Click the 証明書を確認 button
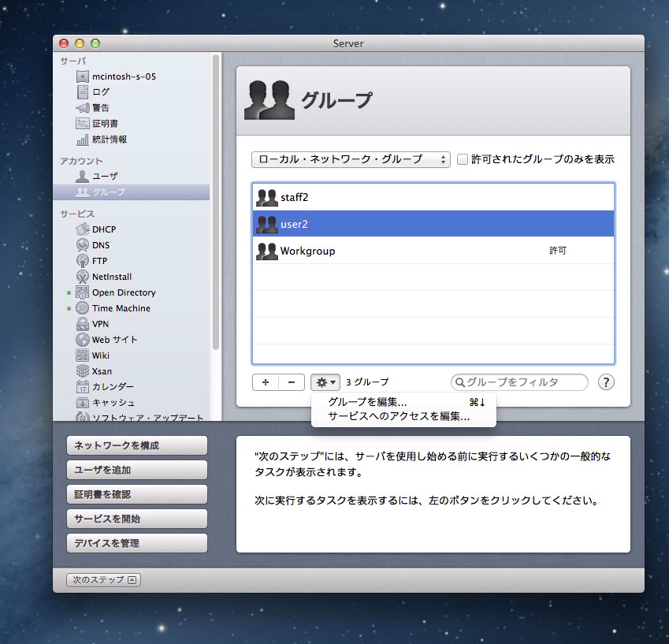The image size is (669, 644). click(x=137, y=494)
